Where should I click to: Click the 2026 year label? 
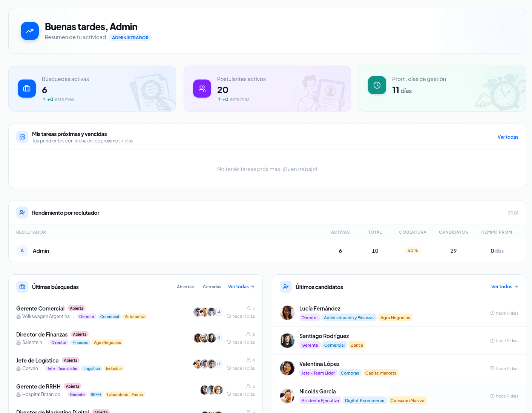pos(513,213)
